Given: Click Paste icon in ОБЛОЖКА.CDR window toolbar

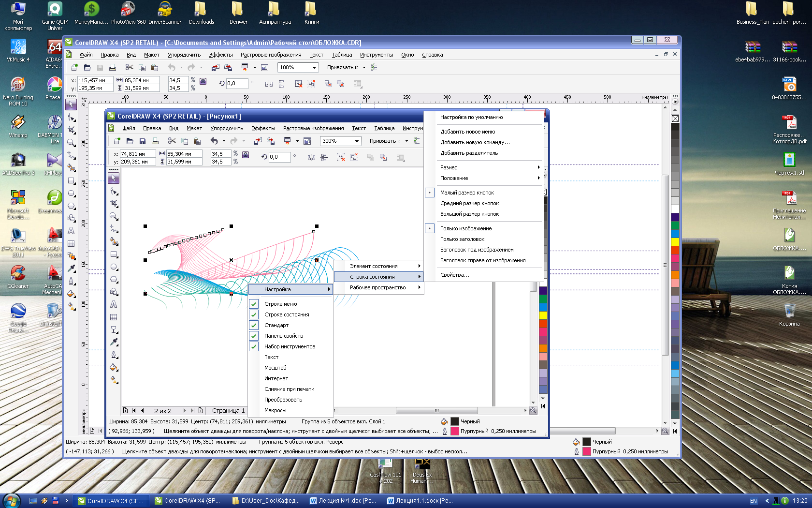Looking at the screenshot, I should coord(154,67).
